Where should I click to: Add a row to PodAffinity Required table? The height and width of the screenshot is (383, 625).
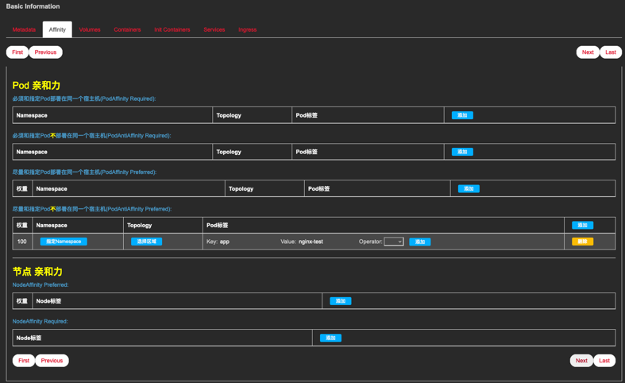pyautogui.click(x=462, y=115)
